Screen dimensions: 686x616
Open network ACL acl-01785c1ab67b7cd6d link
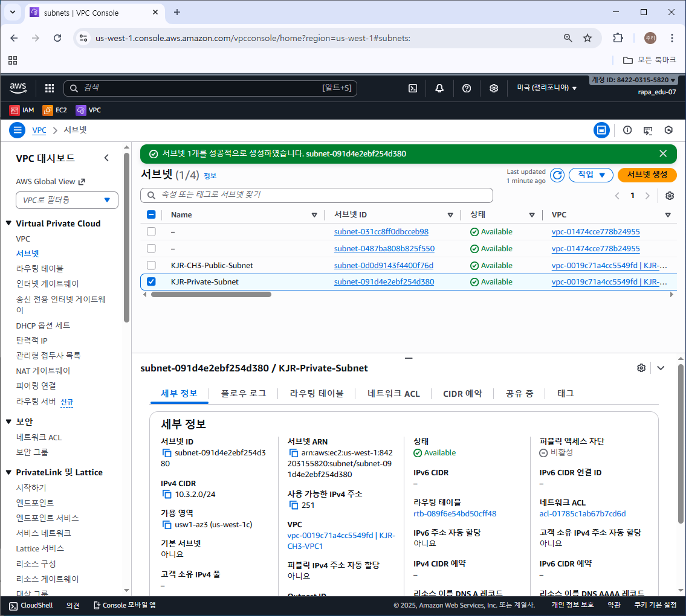(582, 514)
